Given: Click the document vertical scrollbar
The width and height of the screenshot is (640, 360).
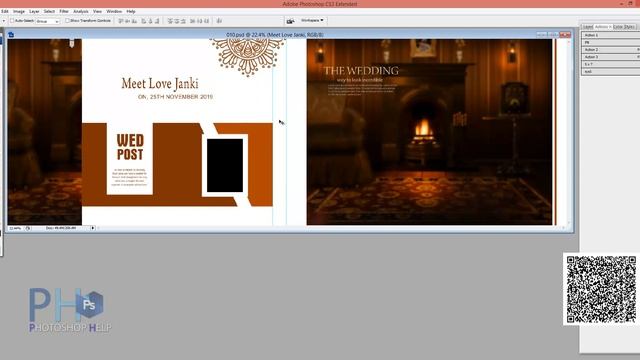Looking at the screenshot, I should click(x=569, y=132).
